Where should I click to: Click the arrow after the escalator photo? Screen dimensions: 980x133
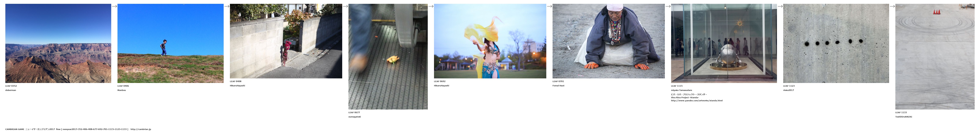(x=431, y=6)
